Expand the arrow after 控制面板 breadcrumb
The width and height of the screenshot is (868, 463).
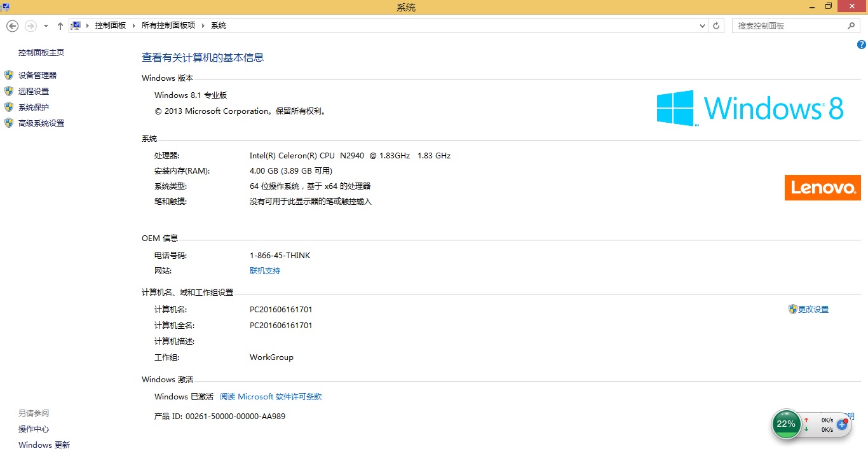pyautogui.click(x=133, y=25)
